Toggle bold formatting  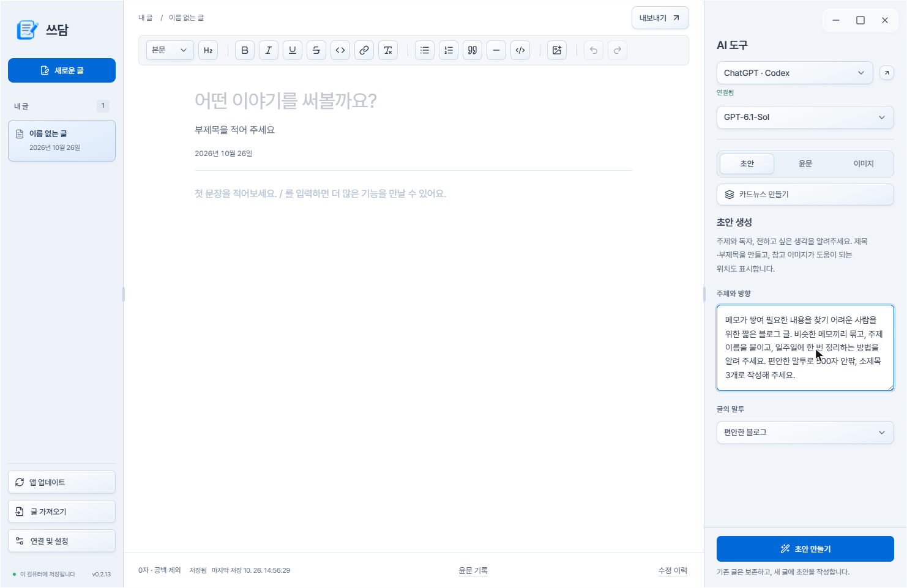coord(245,50)
